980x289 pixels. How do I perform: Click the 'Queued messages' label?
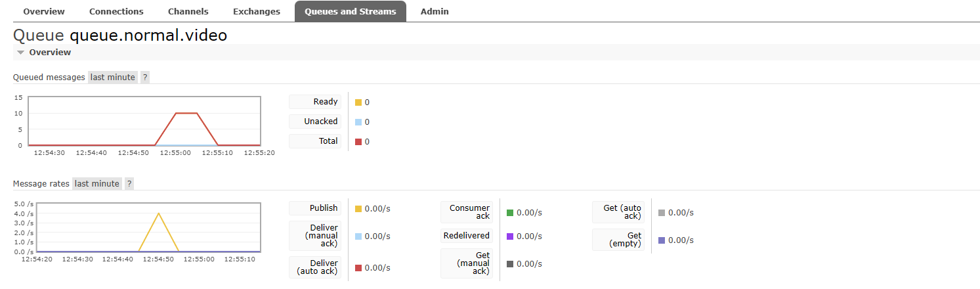click(x=49, y=77)
